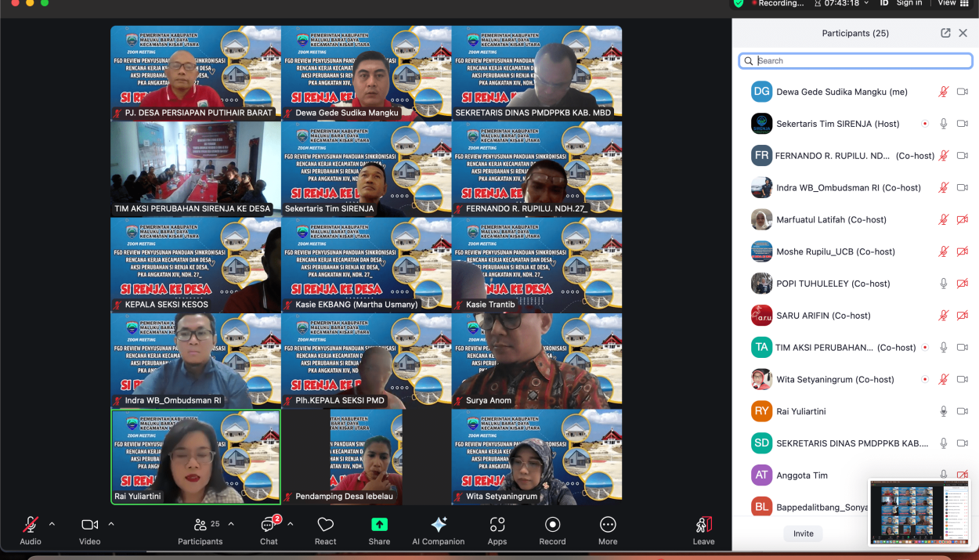Start screen sharing with green Share icon
Image resolution: width=979 pixels, height=560 pixels.
click(x=379, y=525)
